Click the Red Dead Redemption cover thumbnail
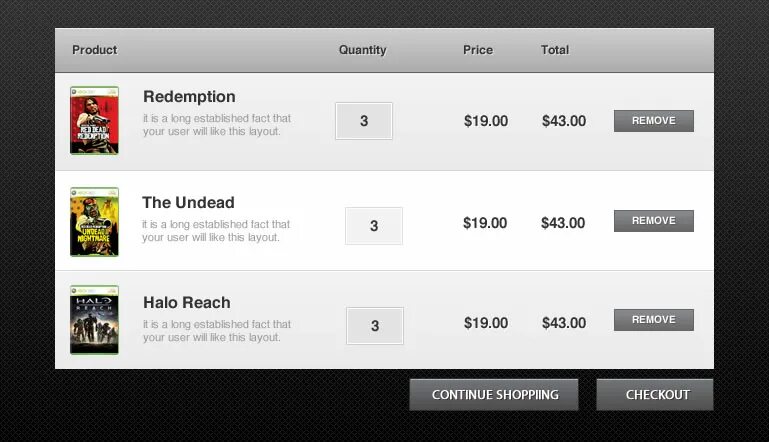769x442 pixels. point(94,120)
